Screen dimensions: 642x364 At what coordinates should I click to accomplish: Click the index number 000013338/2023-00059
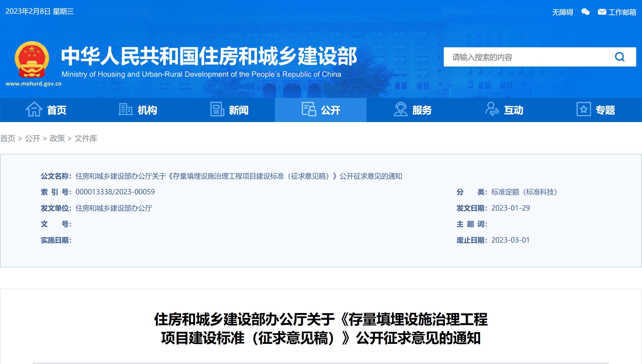tap(115, 192)
